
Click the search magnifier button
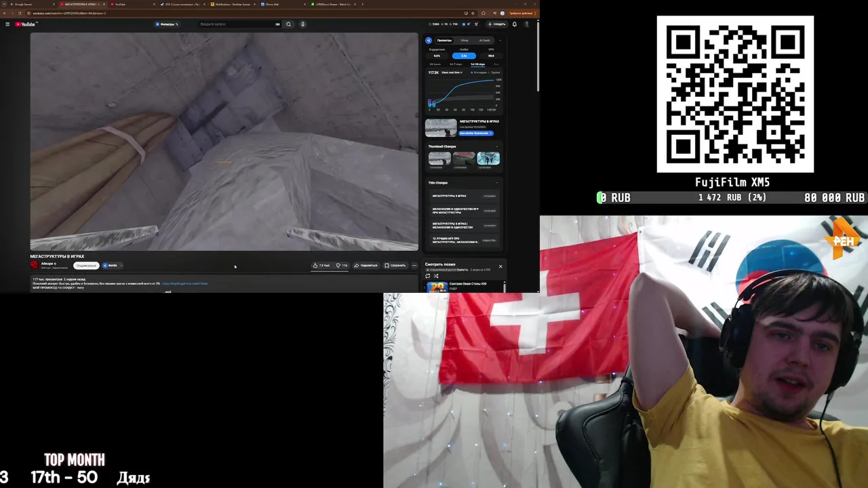point(288,24)
